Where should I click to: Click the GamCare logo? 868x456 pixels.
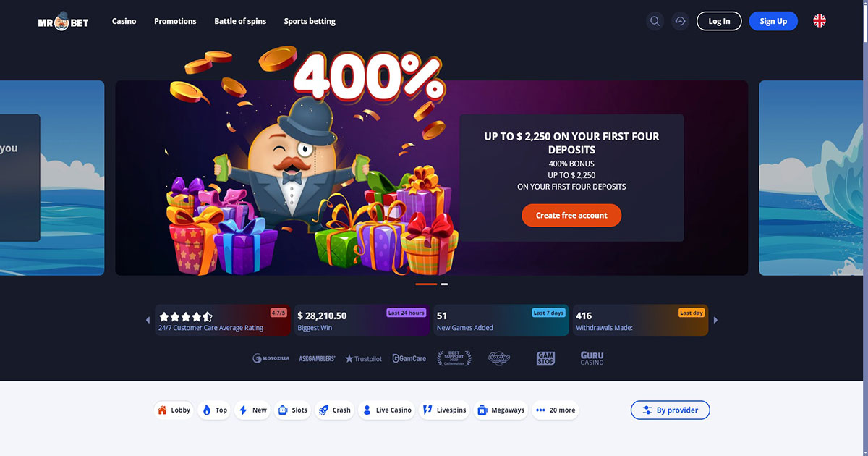click(x=409, y=358)
